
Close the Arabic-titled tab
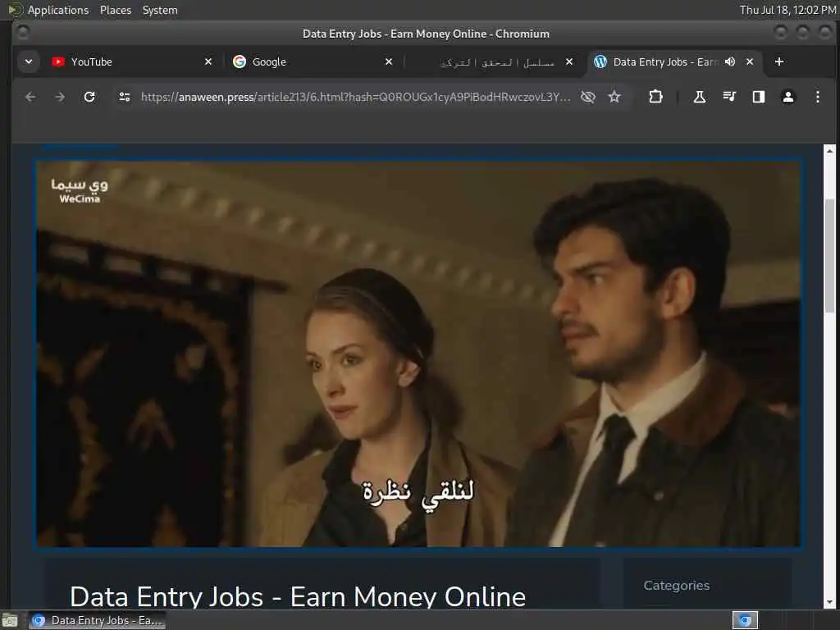click(x=569, y=62)
